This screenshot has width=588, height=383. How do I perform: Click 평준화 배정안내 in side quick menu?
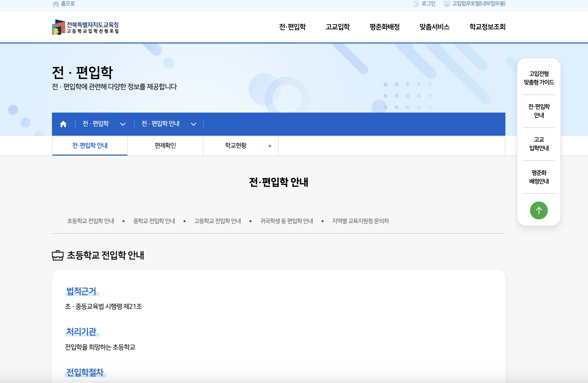coord(539,177)
